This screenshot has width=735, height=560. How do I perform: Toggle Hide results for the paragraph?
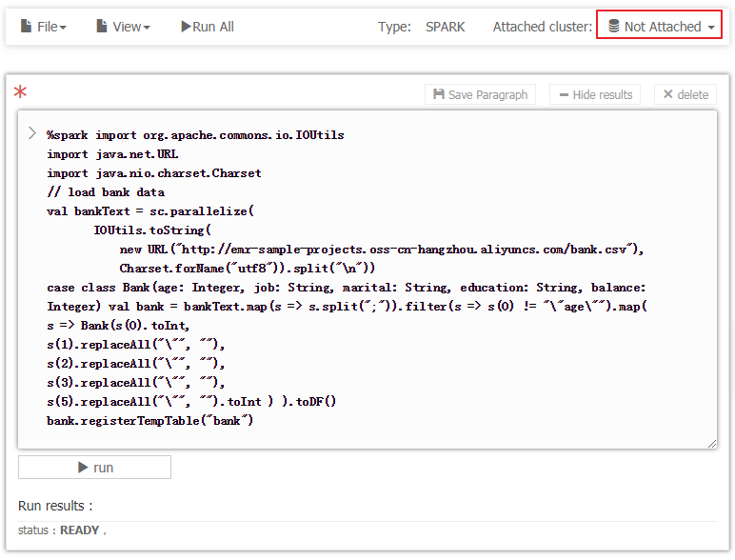594,94
